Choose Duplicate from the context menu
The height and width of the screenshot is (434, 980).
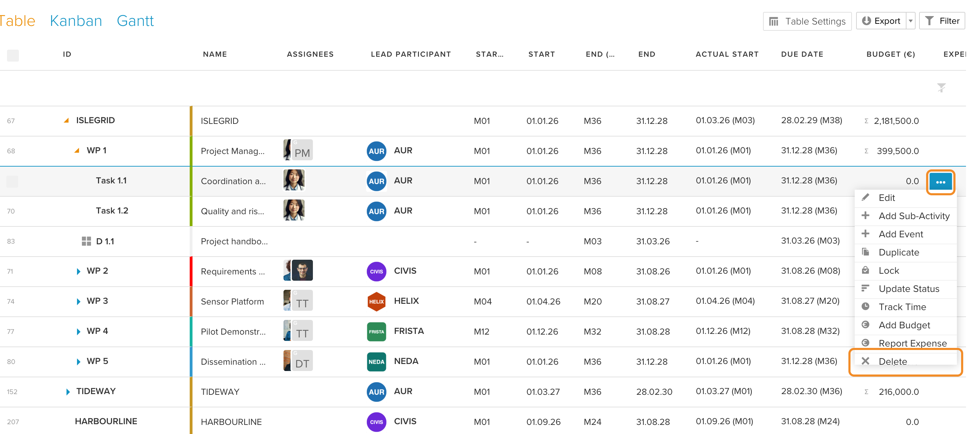point(905,253)
